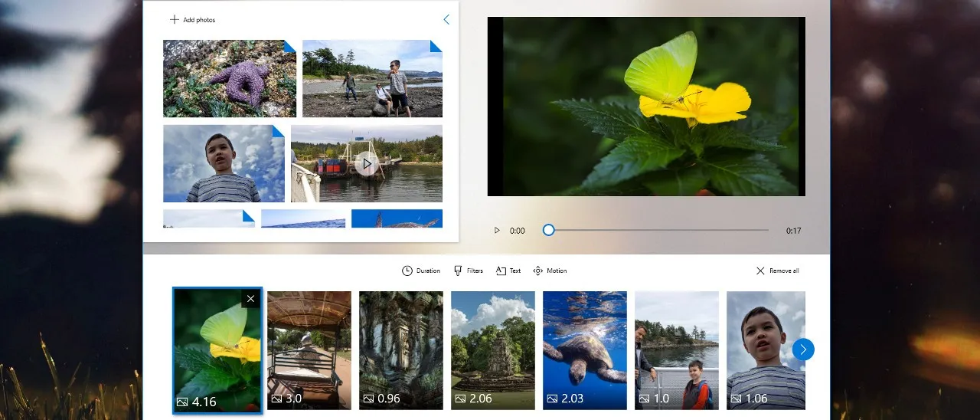Play the boat dock video in library

coord(367,163)
